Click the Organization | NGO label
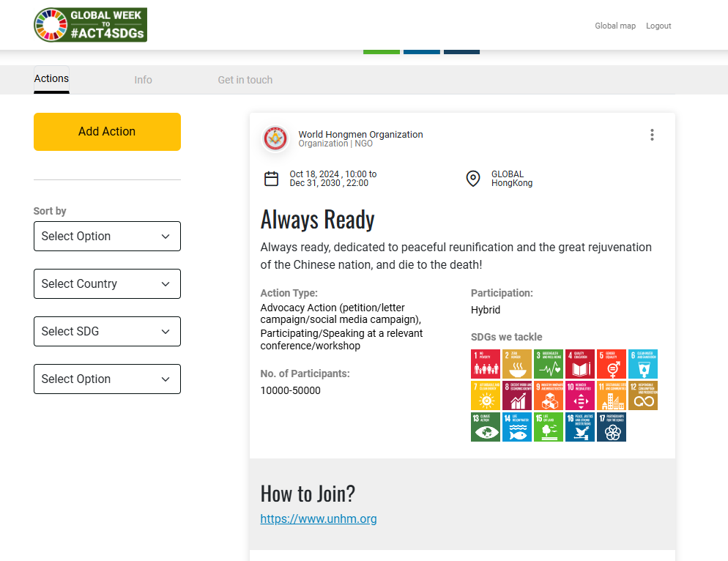Image resolution: width=728 pixels, height=561 pixels. point(335,144)
